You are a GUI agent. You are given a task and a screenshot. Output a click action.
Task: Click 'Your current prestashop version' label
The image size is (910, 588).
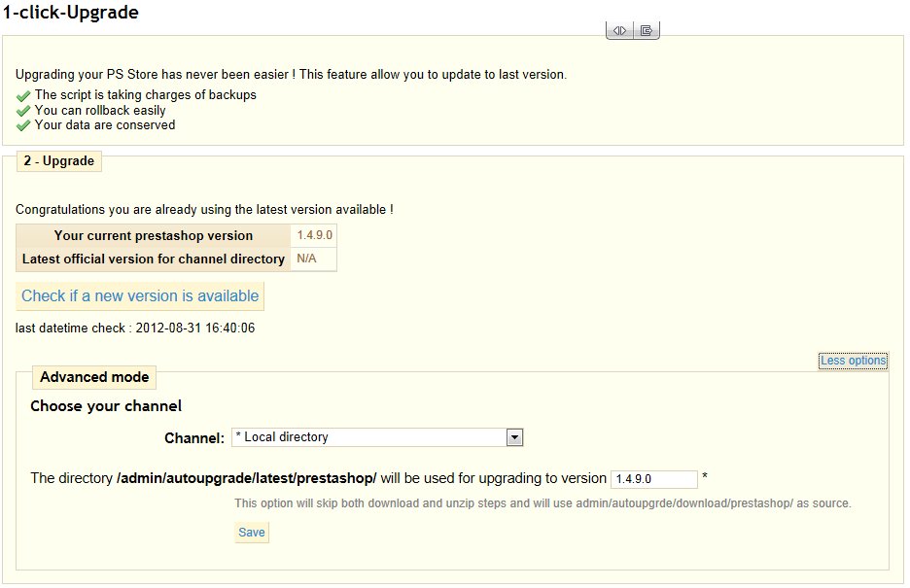pos(154,235)
